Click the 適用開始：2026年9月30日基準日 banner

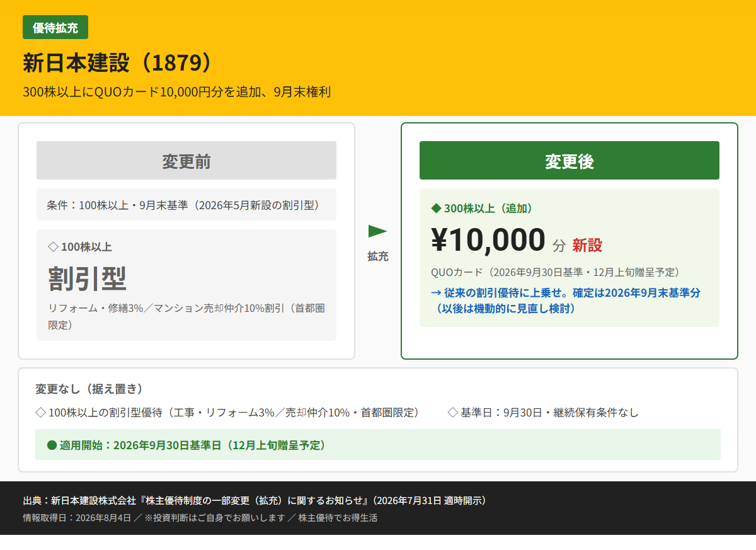(x=378, y=445)
